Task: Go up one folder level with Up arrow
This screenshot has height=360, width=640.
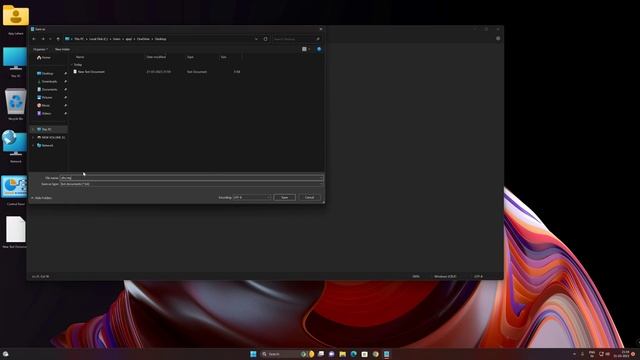Action: tap(58, 39)
